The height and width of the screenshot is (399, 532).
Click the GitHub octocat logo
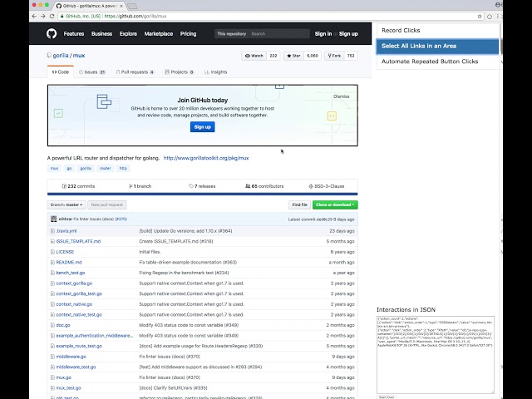pyautogui.click(x=52, y=33)
